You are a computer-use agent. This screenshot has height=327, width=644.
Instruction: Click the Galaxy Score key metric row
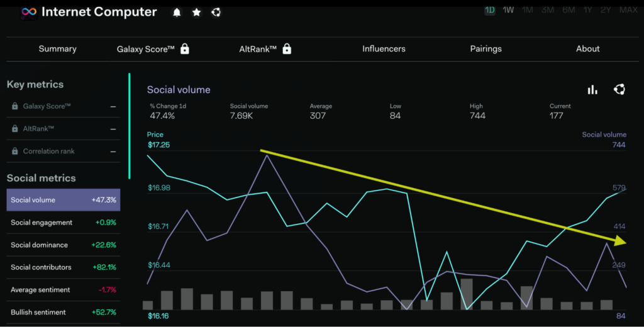coord(64,106)
